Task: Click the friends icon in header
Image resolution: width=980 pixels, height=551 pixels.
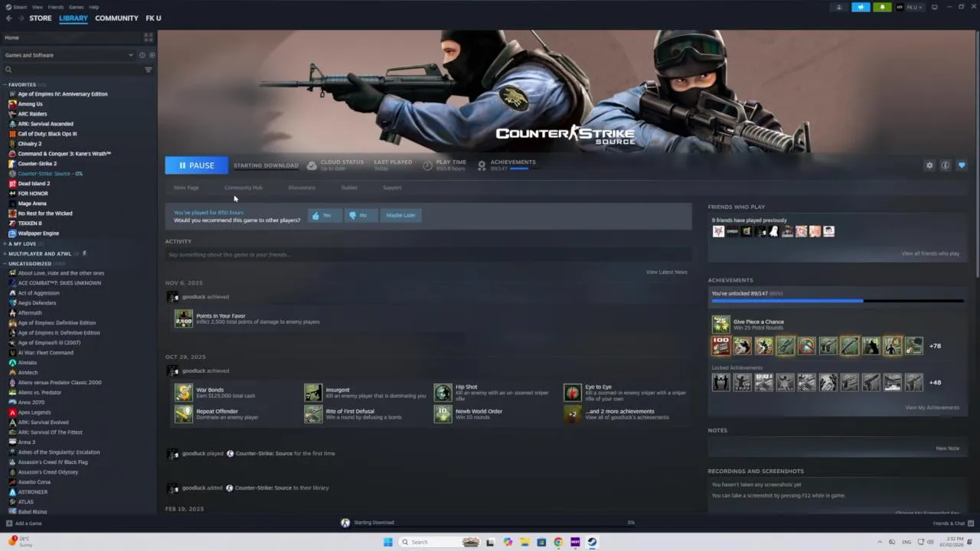Action: tap(839, 7)
